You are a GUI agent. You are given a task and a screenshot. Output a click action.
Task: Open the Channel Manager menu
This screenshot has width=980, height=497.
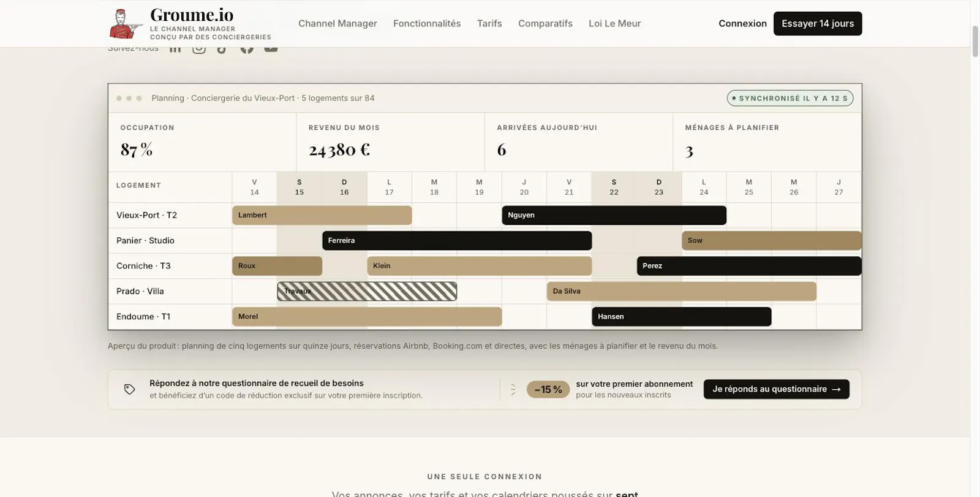337,23
